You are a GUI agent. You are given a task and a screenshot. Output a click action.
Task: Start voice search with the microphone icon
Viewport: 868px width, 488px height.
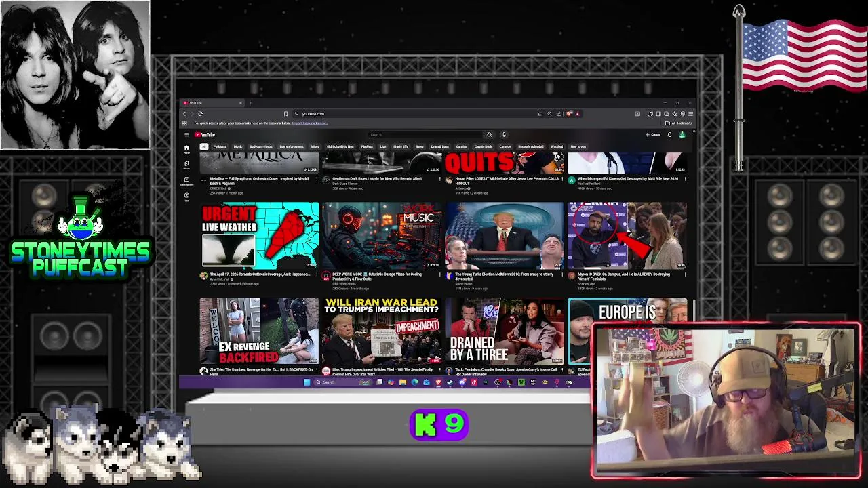tap(504, 134)
